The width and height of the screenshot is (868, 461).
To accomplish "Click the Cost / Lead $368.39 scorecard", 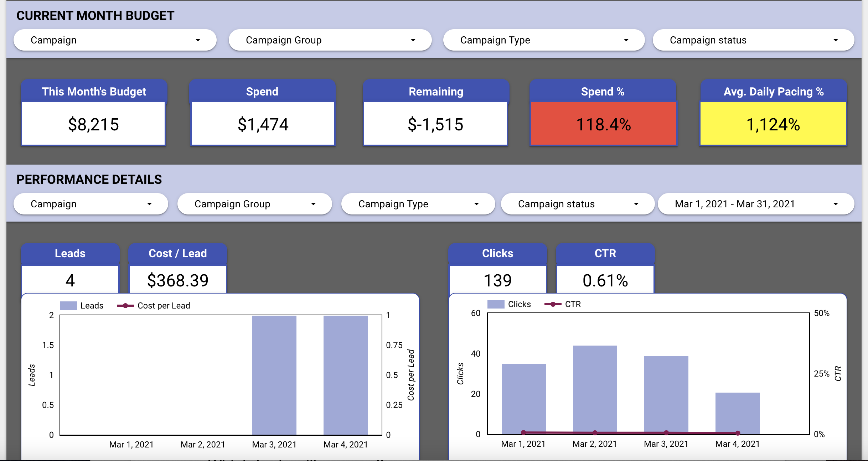I will 177,280.
